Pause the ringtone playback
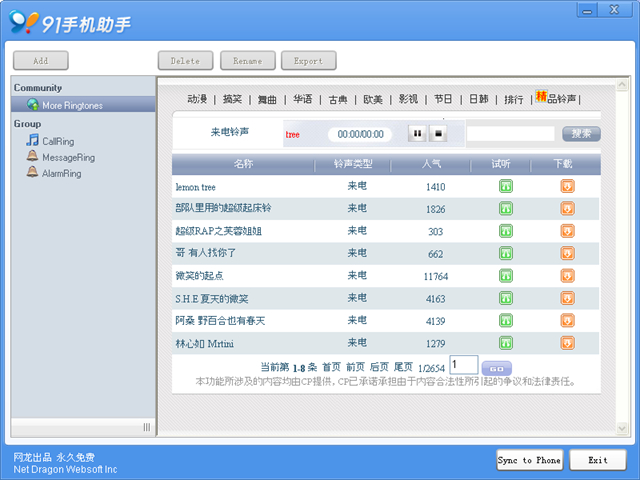 click(x=417, y=133)
